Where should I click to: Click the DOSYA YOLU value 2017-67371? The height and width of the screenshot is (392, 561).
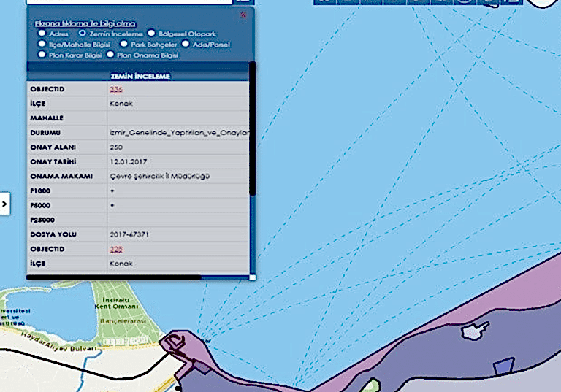point(129,234)
